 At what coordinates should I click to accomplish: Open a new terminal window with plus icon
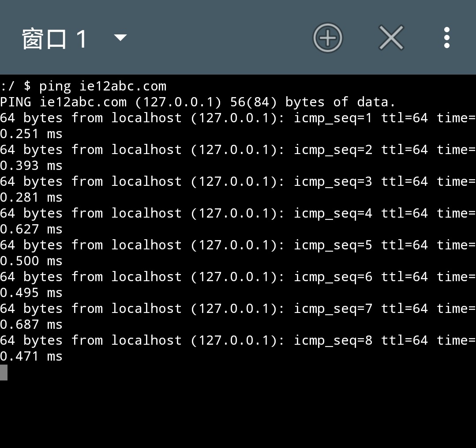pyautogui.click(x=328, y=38)
